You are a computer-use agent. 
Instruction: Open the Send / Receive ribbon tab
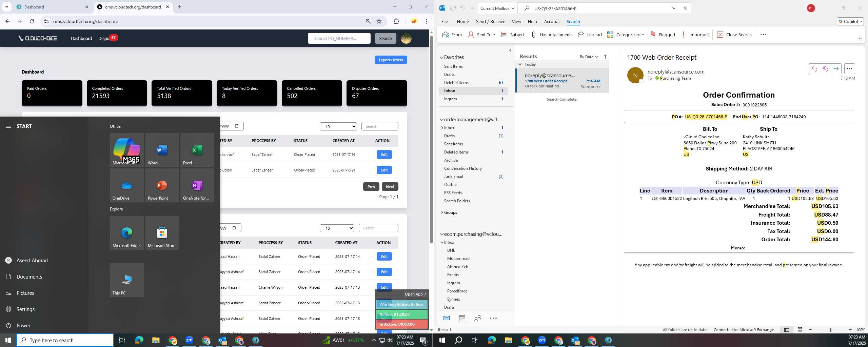[490, 21]
